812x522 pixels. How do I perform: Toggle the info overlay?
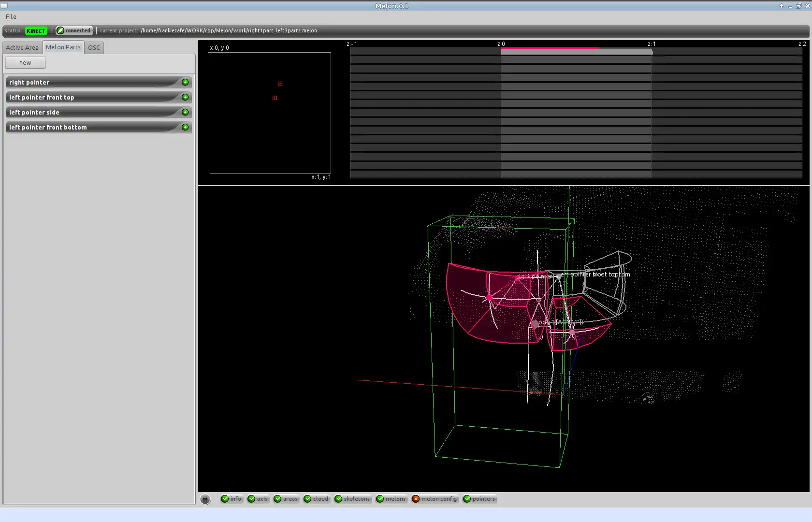pos(231,499)
